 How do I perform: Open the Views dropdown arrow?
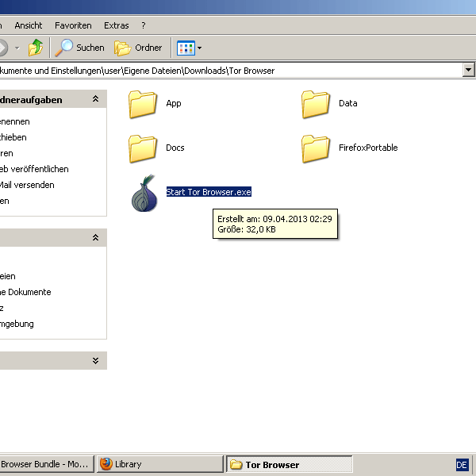click(x=199, y=48)
